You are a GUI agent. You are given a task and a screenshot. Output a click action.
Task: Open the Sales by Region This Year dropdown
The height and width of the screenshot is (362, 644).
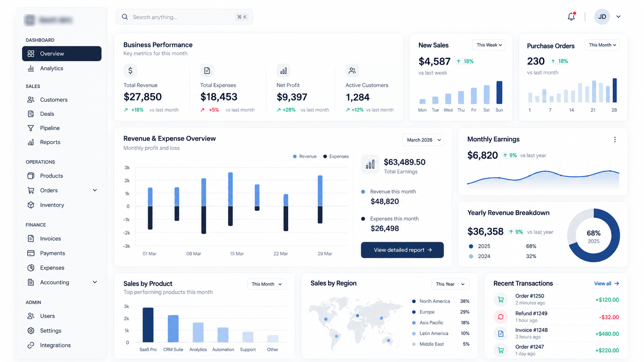coord(450,284)
